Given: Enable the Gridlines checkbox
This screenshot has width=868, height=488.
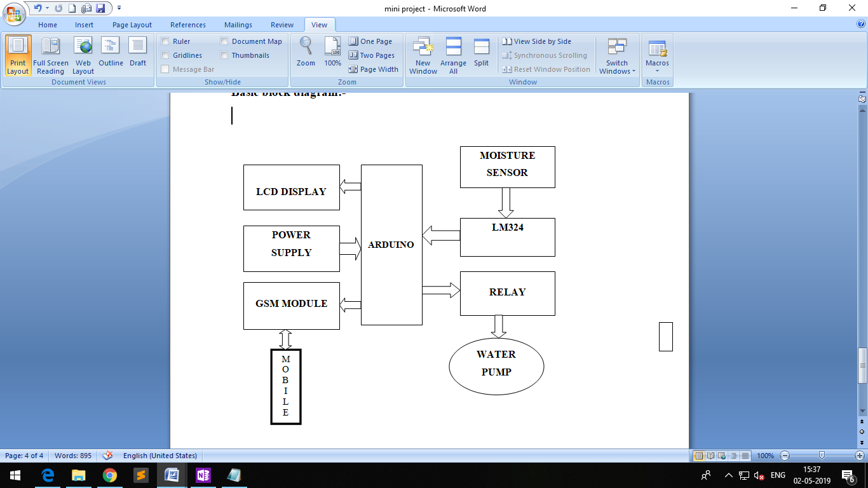Looking at the screenshot, I should 165,55.
